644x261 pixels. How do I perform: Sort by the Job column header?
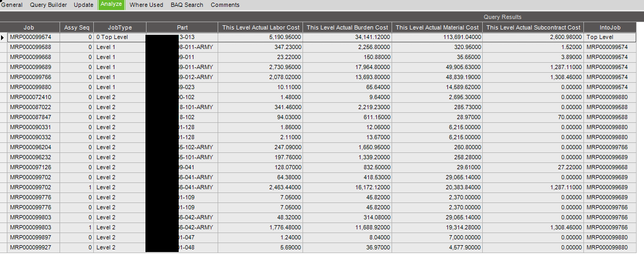[30, 27]
